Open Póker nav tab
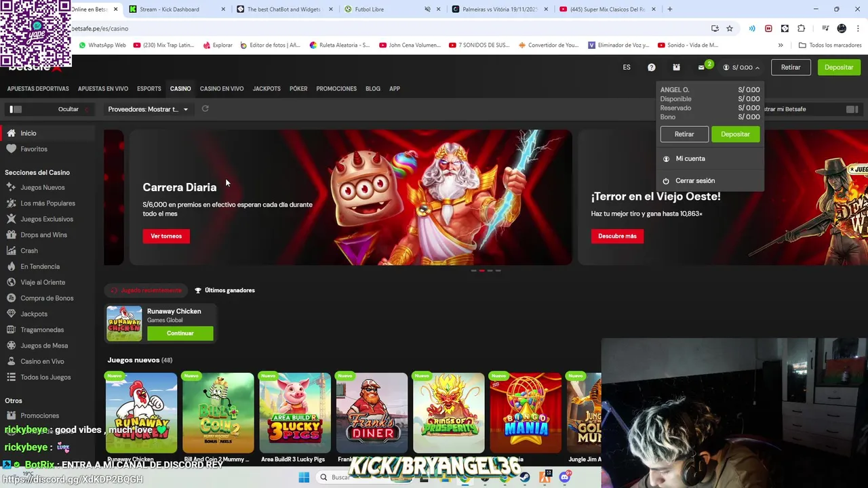 298,89
